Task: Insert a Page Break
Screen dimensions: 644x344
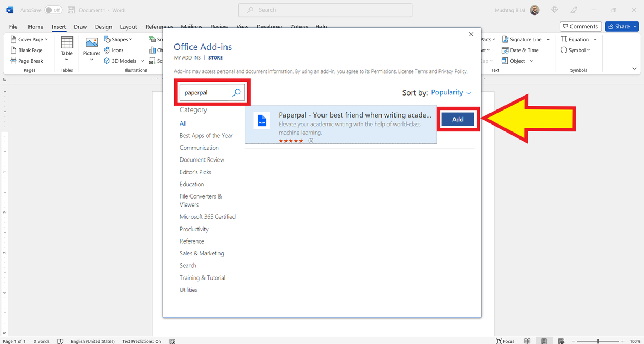Action: pos(26,61)
